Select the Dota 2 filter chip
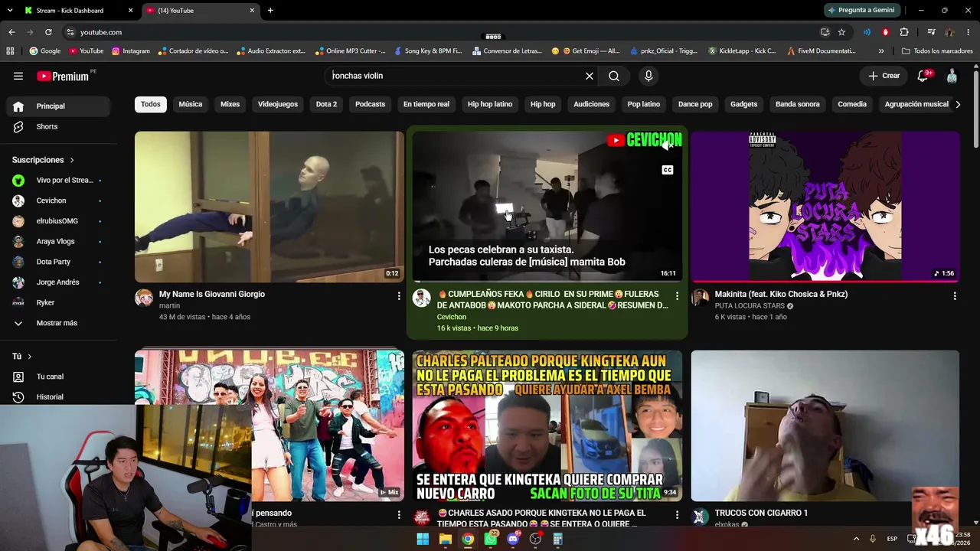 coord(327,104)
